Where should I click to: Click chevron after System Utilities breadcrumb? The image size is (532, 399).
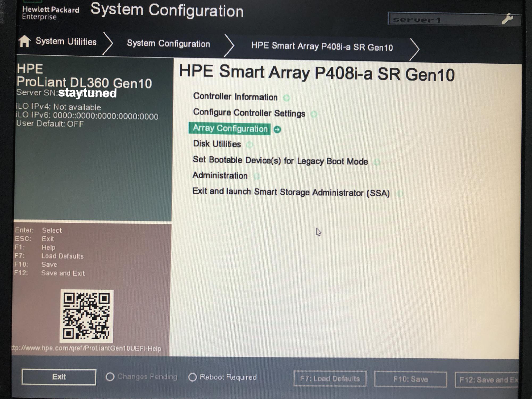pos(108,43)
